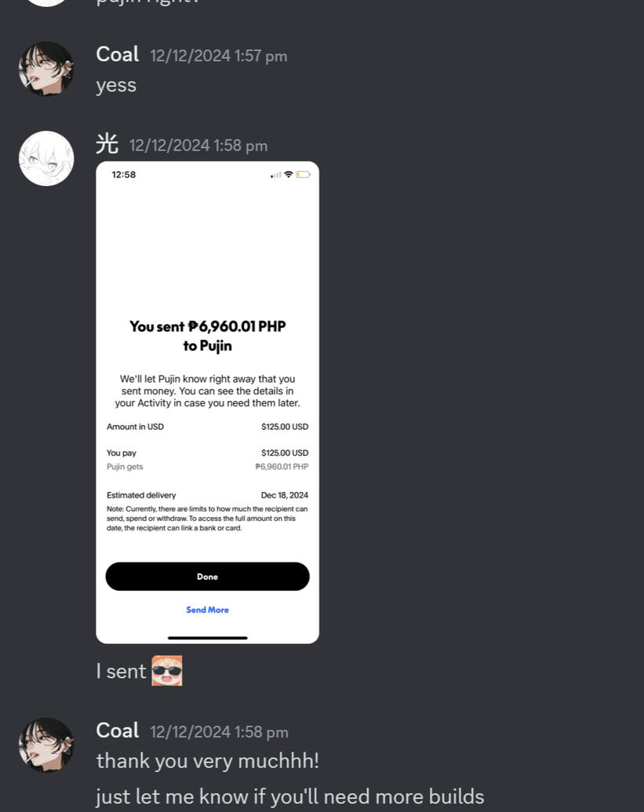Image resolution: width=644 pixels, height=812 pixels.
Task: Open Coal's avatar beside the 'yess' message
Action: pyautogui.click(x=46, y=69)
